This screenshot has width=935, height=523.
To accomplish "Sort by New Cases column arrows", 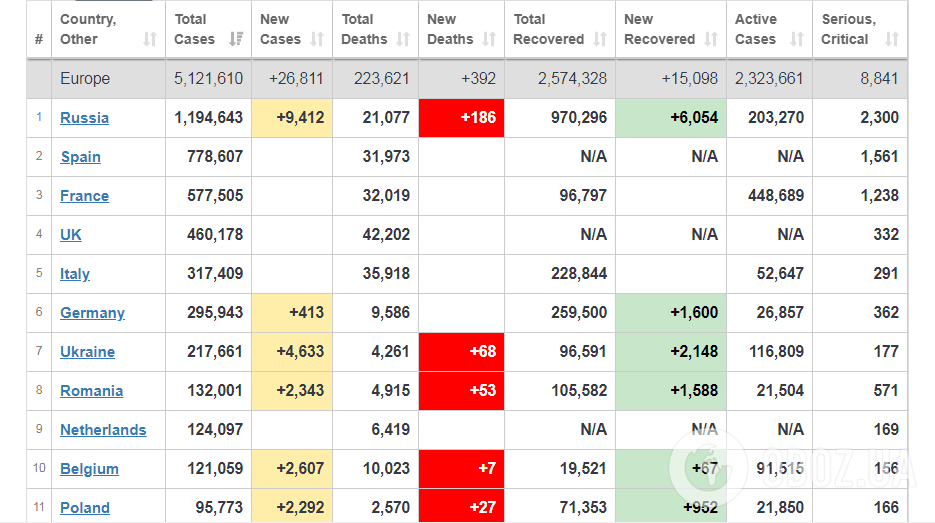I will pyautogui.click(x=317, y=39).
